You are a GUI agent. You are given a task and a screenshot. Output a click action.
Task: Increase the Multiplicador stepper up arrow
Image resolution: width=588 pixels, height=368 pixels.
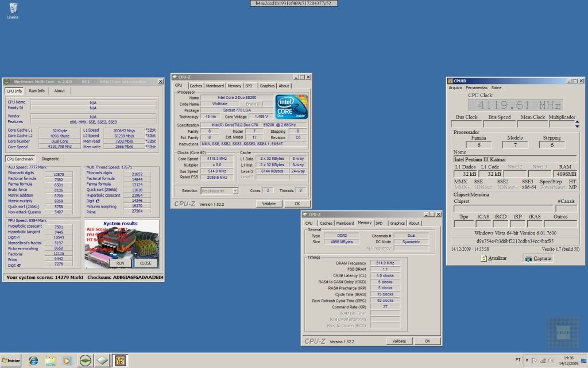(577, 122)
